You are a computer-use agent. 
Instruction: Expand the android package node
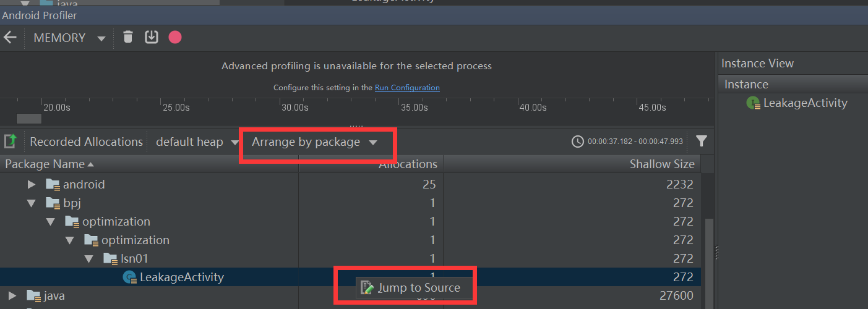click(x=32, y=184)
